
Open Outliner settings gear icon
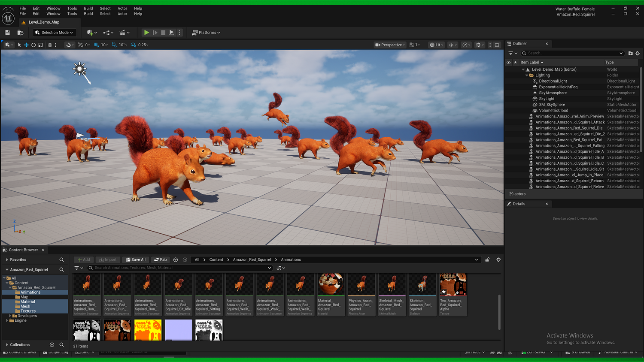tap(638, 53)
